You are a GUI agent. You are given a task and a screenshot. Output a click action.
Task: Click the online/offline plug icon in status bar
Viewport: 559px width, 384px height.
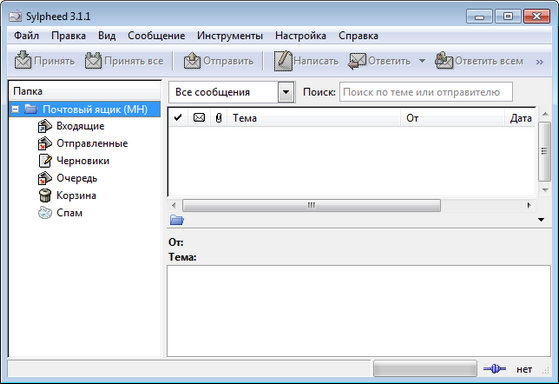tap(494, 369)
